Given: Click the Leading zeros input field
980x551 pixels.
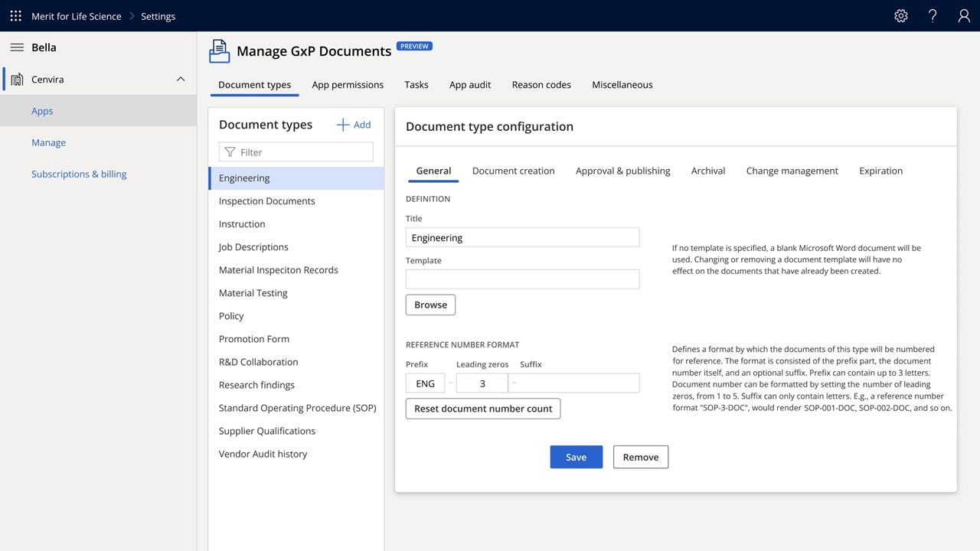Looking at the screenshot, I should pos(482,383).
